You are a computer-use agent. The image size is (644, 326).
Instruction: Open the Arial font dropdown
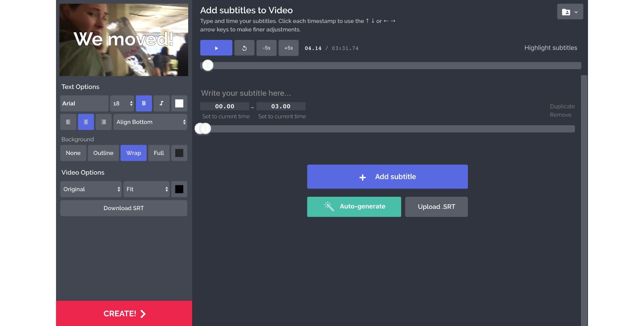pos(84,103)
